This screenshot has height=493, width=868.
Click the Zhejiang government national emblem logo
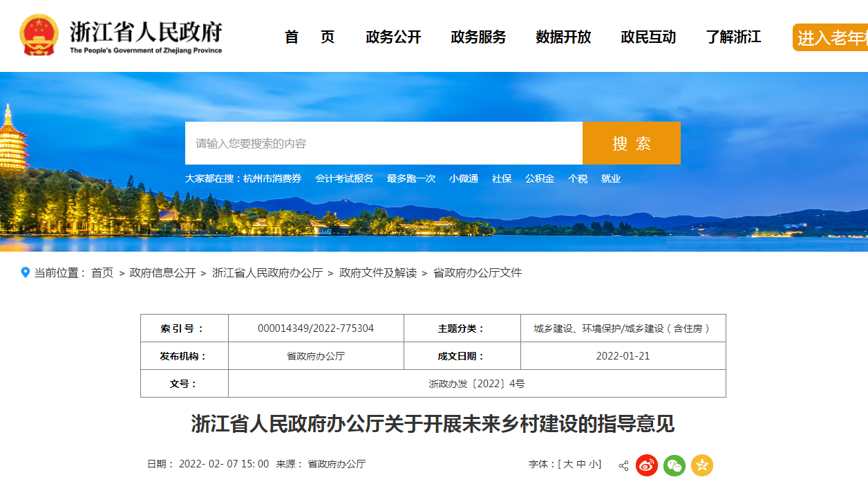[39, 35]
